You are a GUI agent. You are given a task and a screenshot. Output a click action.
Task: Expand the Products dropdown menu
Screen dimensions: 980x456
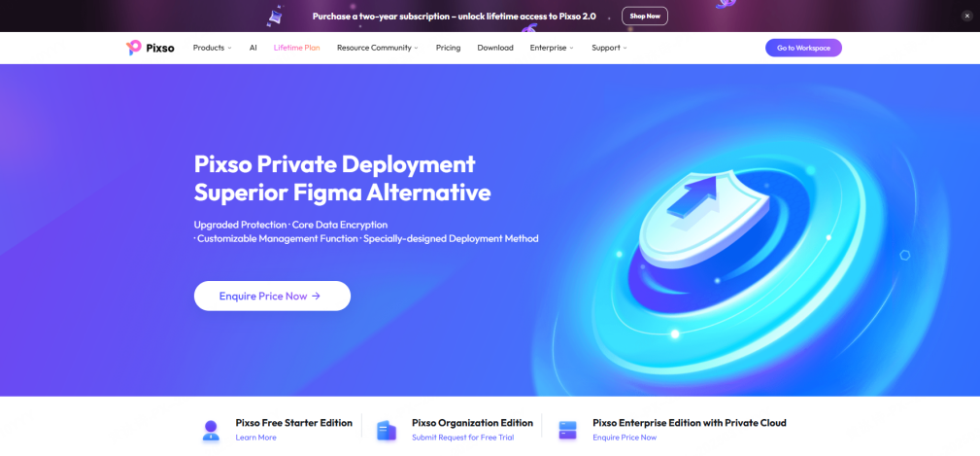tap(212, 48)
